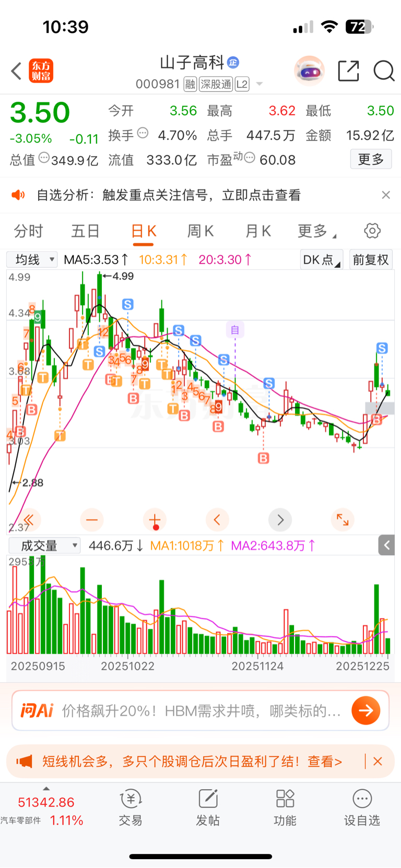Tap the 山子高科 verified badge
Viewport: 401px width, 868px height.
click(233, 63)
